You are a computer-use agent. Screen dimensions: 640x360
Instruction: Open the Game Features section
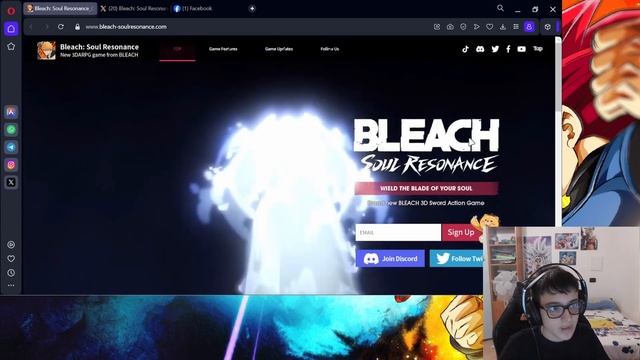pos(223,49)
